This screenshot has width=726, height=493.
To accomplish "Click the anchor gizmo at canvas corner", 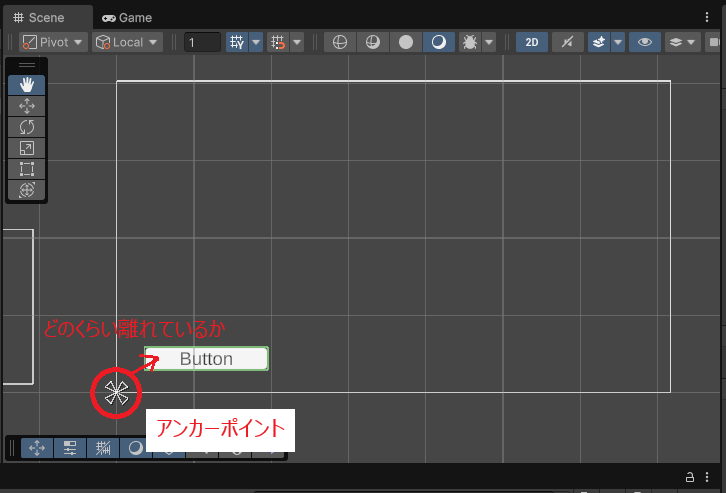I will point(116,393).
